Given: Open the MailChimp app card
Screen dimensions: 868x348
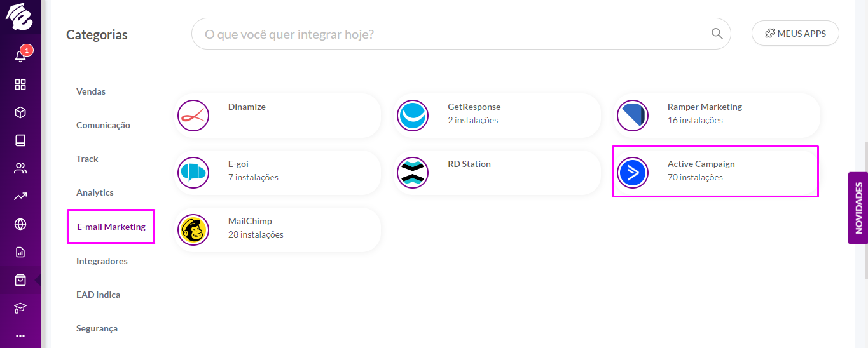Looking at the screenshot, I should point(278,230).
